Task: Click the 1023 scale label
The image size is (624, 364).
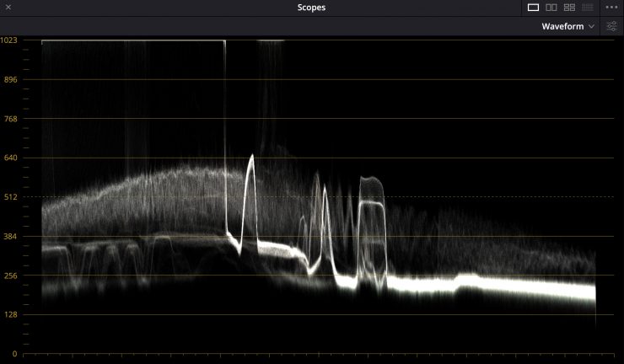Action: click(x=9, y=40)
